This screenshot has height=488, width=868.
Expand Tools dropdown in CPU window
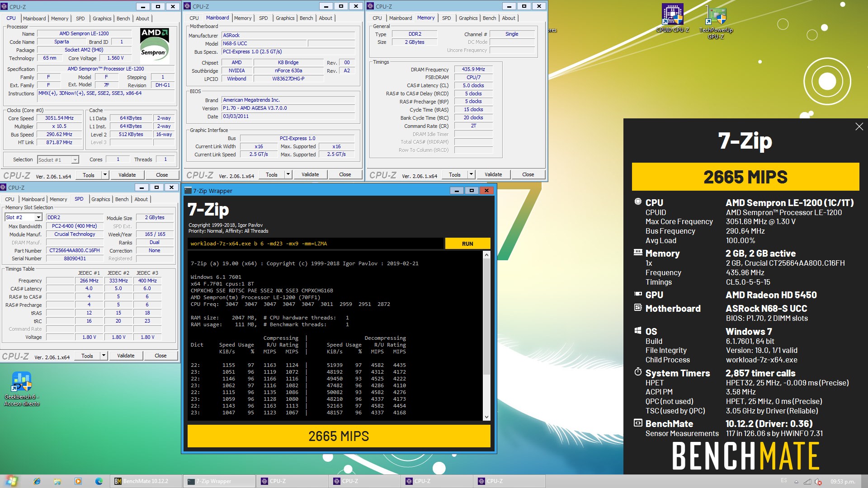coord(105,175)
